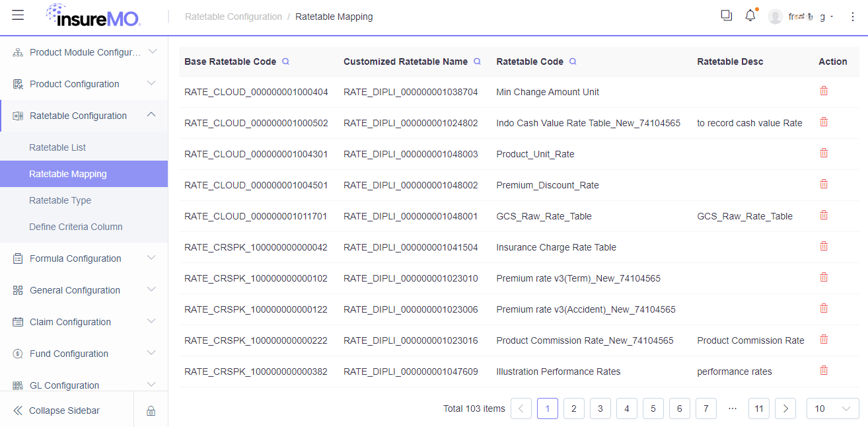Click the user avatar icon
Viewport: 868px width, 427px height.
pyautogui.click(x=776, y=17)
